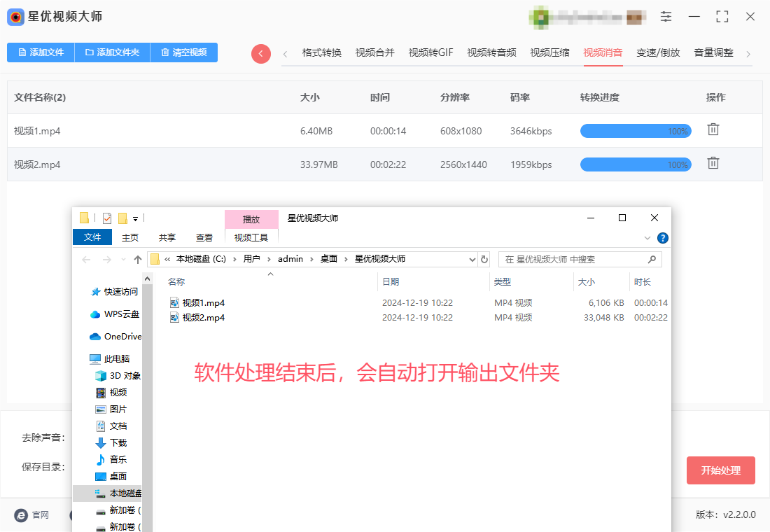Click the 星优视频大师 app logo icon
The image size is (770, 532).
tap(15, 17)
